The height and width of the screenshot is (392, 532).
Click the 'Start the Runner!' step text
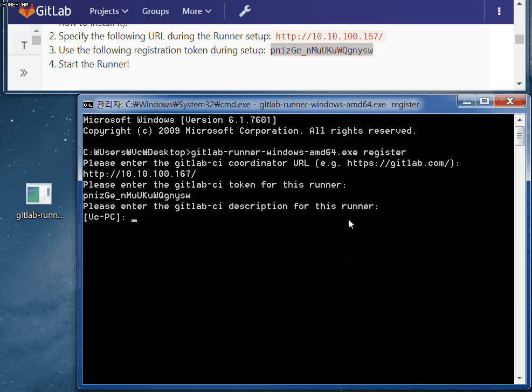94,64
